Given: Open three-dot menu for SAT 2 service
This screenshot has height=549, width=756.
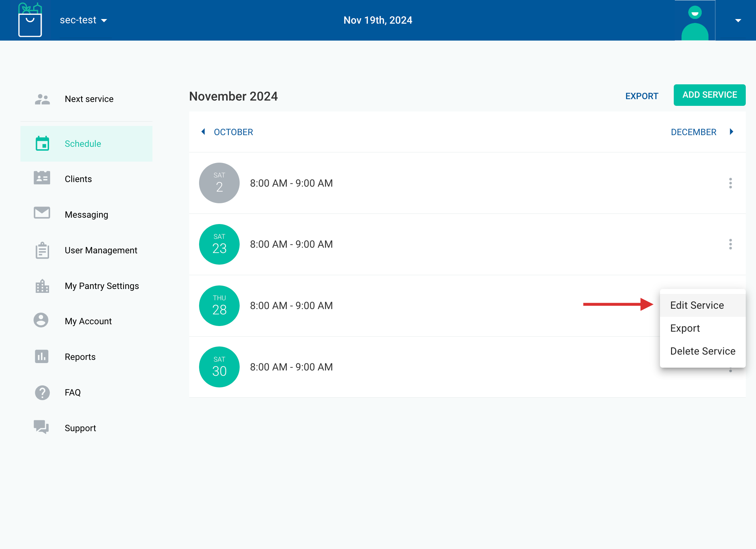Looking at the screenshot, I should click(x=731, y=183).
